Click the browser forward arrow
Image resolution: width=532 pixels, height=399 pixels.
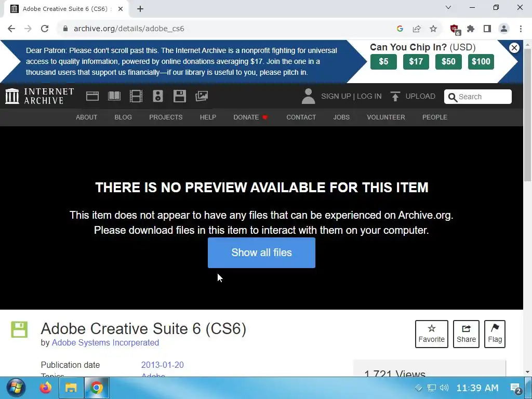click(x=28, y=29)
